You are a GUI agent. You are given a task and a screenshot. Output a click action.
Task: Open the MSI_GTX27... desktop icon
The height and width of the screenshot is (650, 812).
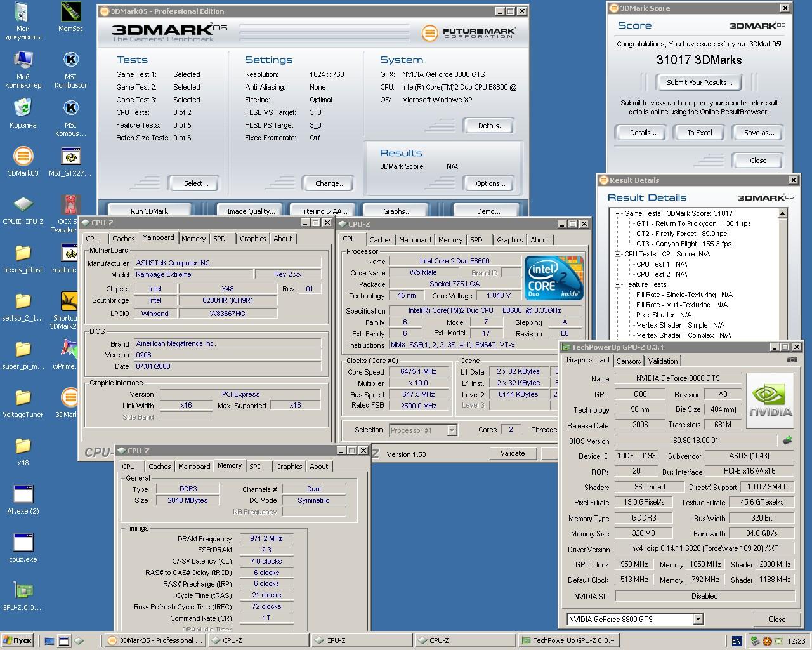pos(70,162)
